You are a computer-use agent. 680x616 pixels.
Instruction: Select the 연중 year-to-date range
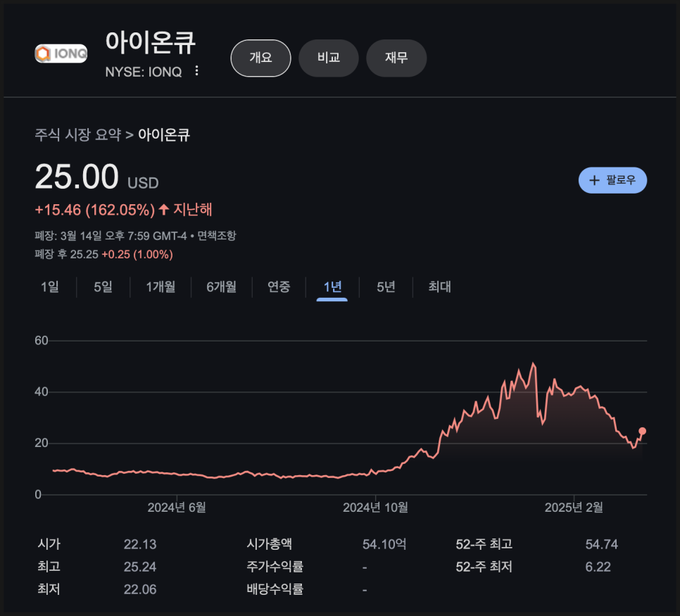tap(279, 287)
